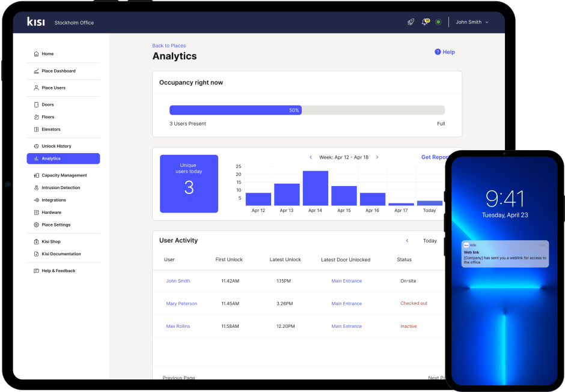565x392 pixels.
Task: Click Main Entrance link in Mary Peterson row
Action: [x=347, y=303]
